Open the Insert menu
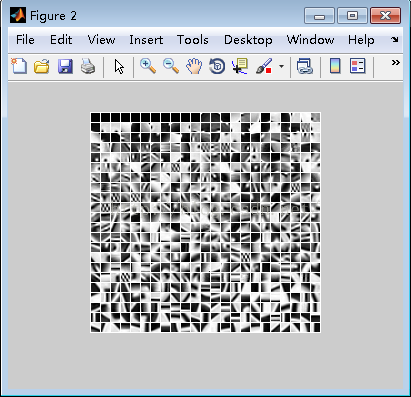 pos(146,40)
